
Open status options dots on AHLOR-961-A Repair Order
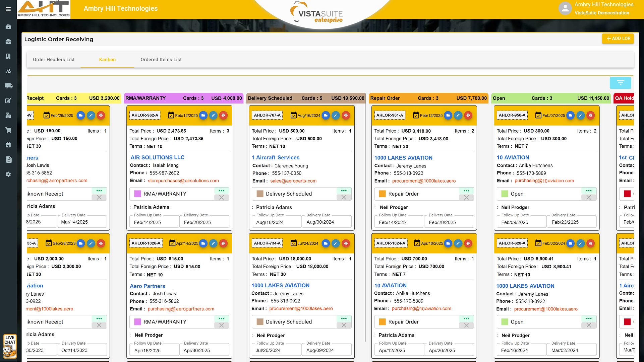pos(466,191)
